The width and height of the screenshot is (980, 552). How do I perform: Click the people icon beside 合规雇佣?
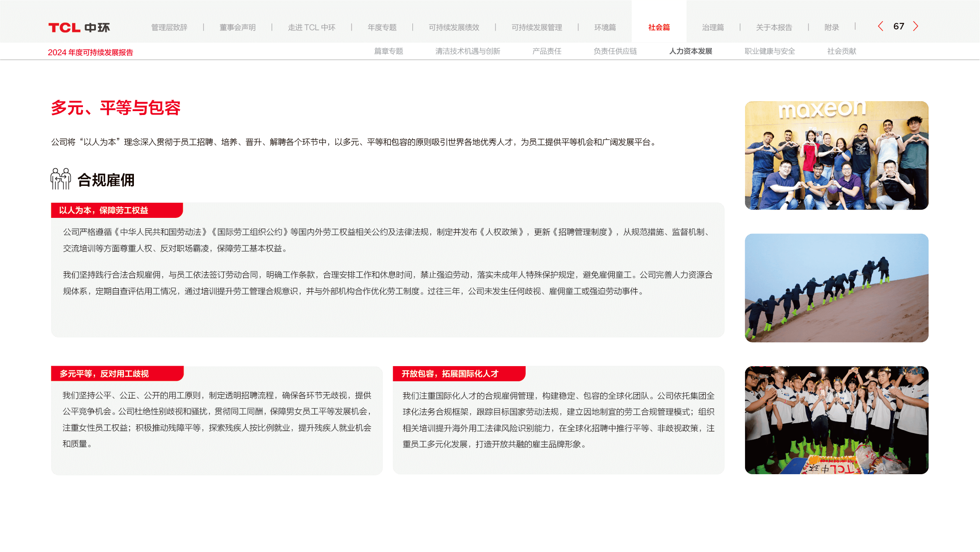(x=60, y=179)
